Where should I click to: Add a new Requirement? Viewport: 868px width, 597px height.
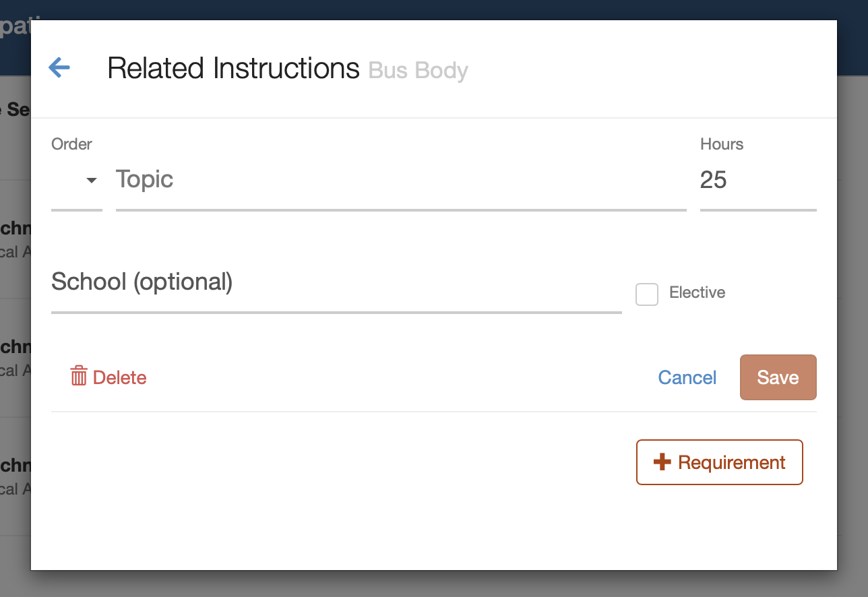[720, 462]
